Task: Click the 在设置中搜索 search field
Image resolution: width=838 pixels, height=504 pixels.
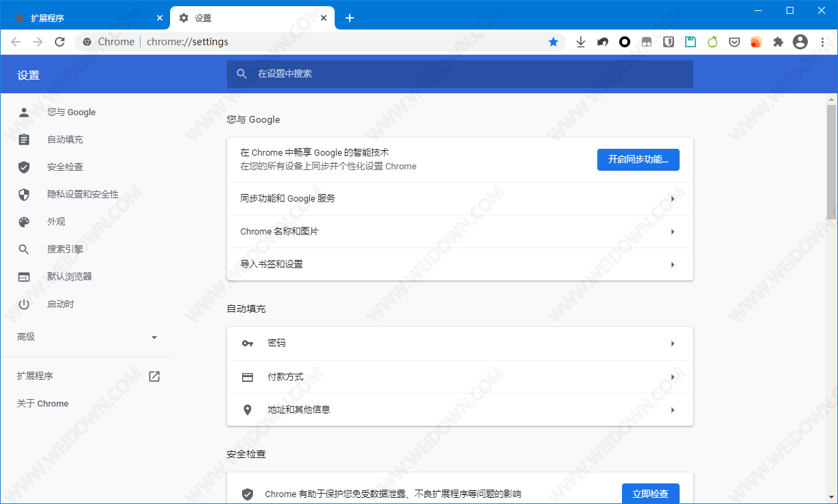Action: click(x=460, y=73)
